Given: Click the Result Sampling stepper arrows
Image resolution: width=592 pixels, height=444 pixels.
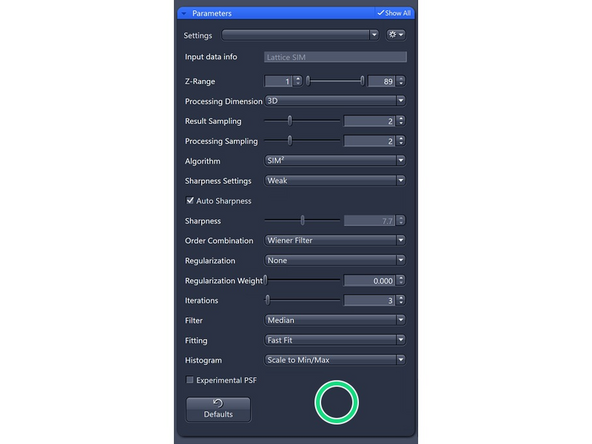Looking at the screenshot, I should pyautogui.click(x=401, y=121).
